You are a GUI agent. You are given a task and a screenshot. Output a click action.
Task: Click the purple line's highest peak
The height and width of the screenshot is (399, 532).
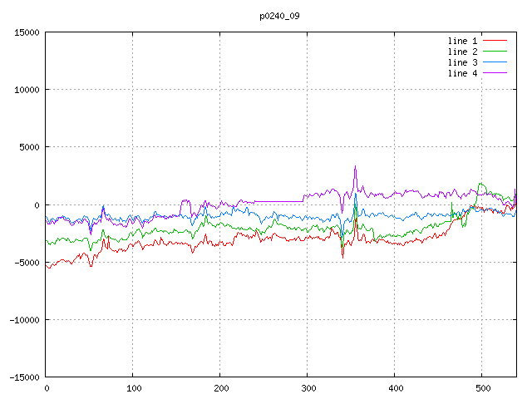355,166
